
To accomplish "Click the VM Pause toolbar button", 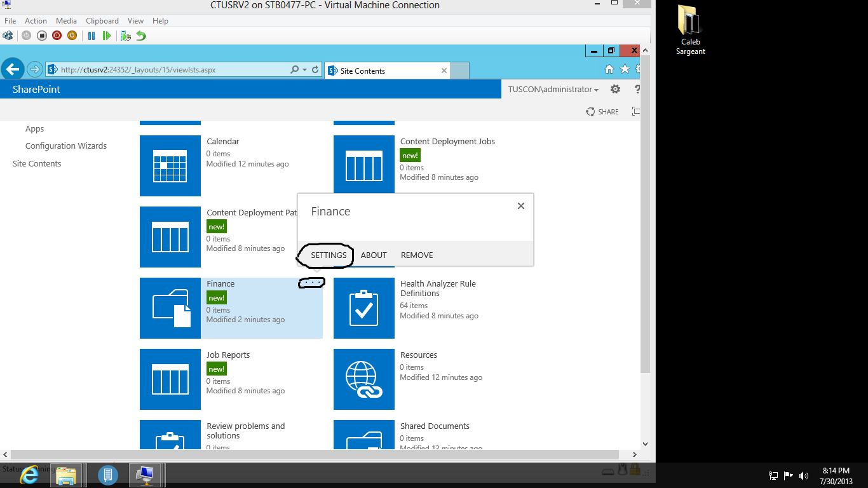I will 92,36.
